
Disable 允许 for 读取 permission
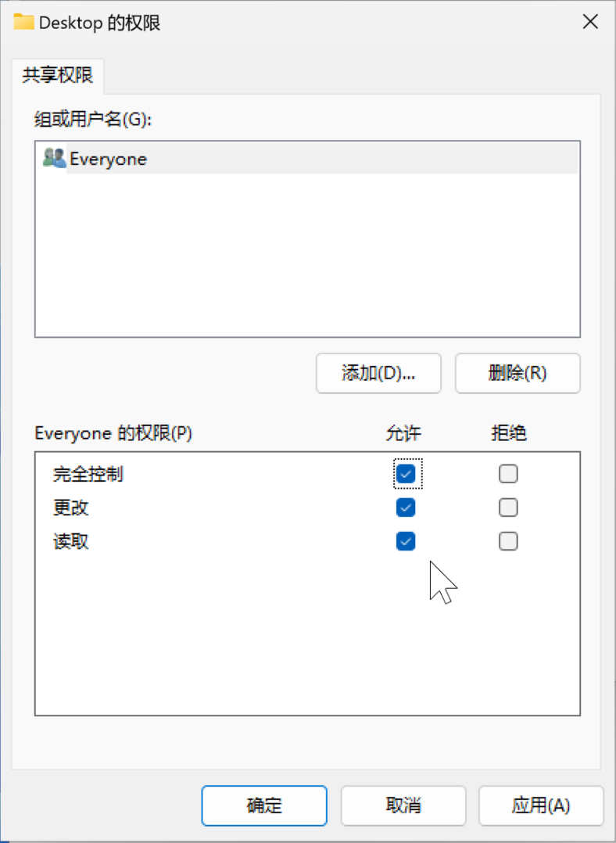[x=406, y=541]
